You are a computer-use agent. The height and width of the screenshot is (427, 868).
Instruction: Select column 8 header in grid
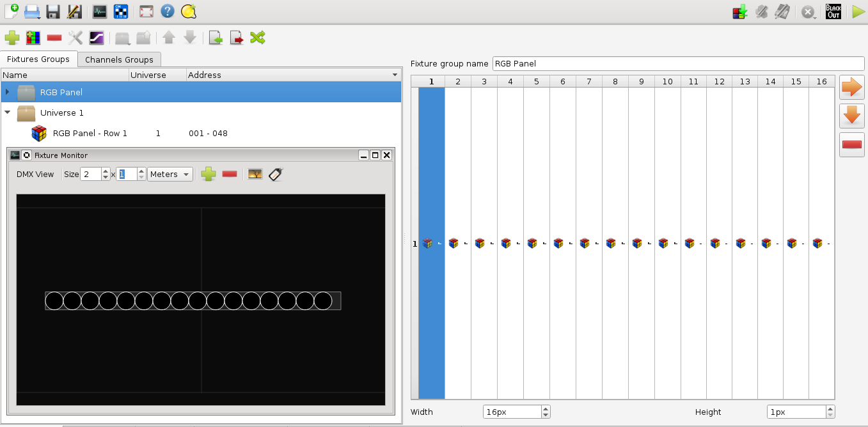tap(615, 81)
